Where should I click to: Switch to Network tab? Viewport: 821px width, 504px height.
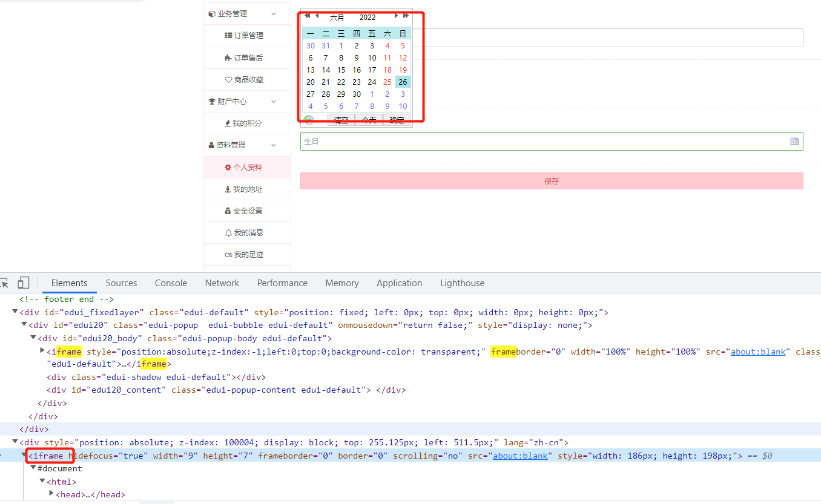(222, 283)
